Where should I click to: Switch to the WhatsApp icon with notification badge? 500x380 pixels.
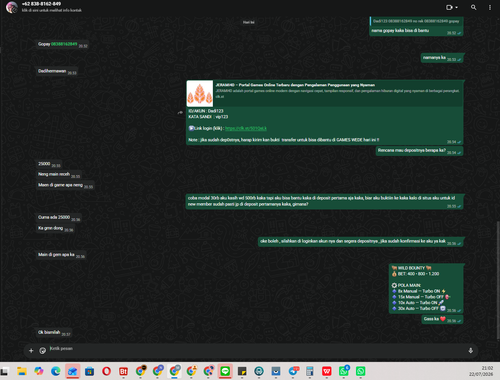(344, 371)
